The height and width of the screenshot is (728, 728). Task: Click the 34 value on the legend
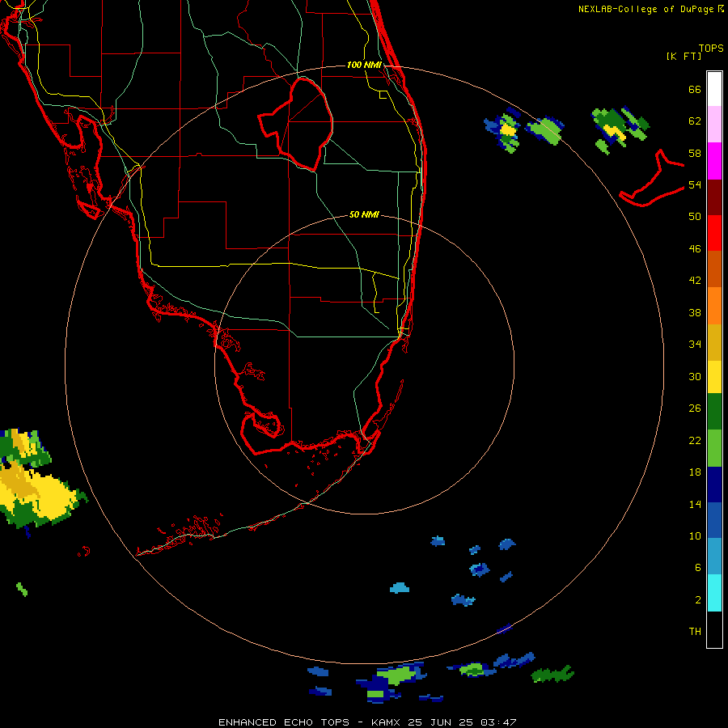coord(695,344)
